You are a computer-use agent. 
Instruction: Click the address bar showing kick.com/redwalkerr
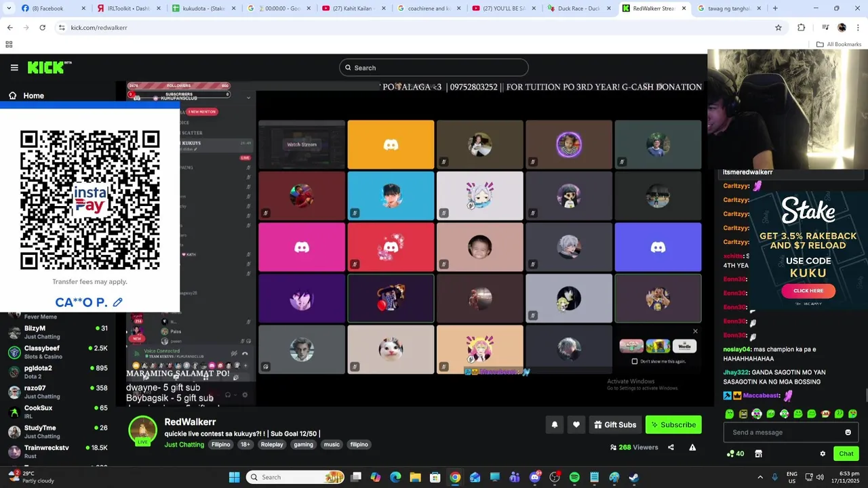tap(414, 28)
